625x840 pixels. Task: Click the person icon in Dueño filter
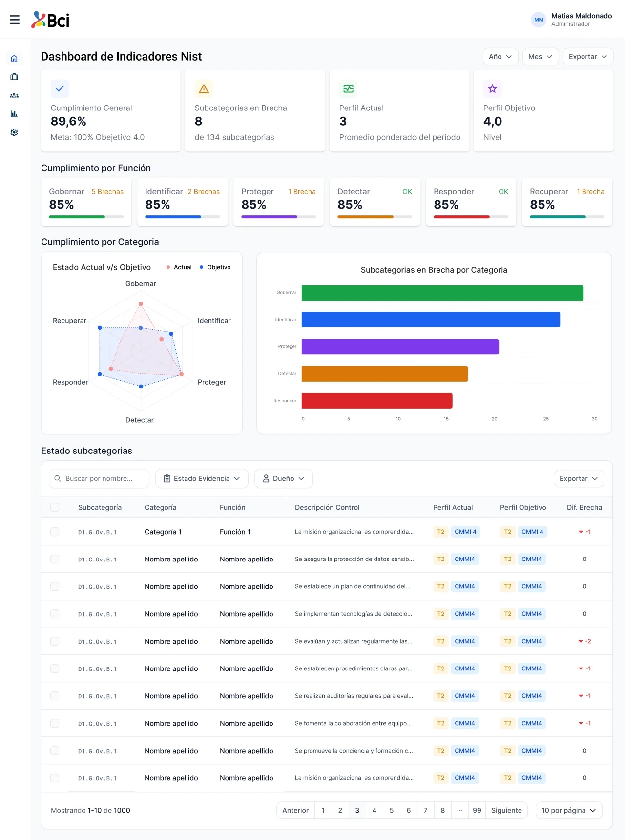click(266, 478)
